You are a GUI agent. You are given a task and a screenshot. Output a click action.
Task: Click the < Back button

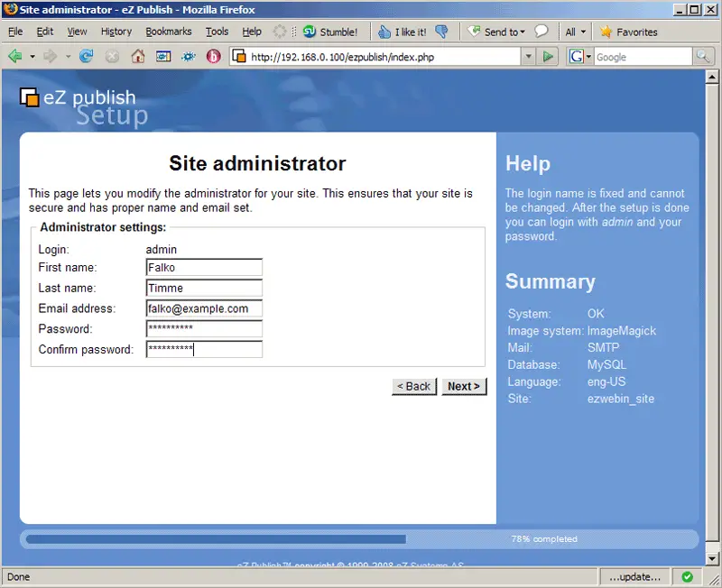pos(414,387)
